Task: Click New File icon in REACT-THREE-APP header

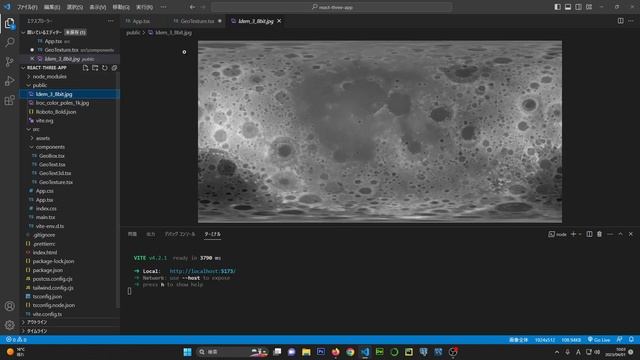Action: (85, 68)
